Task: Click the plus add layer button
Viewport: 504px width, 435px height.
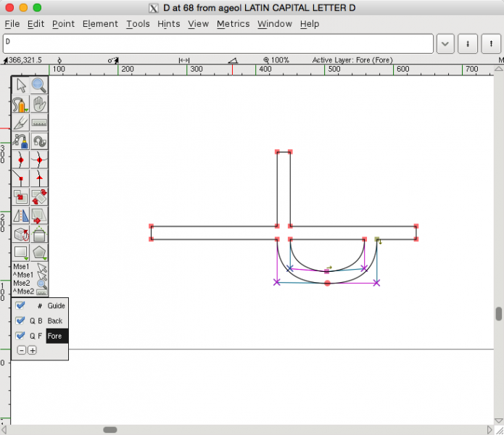Action: pos(32,350)
